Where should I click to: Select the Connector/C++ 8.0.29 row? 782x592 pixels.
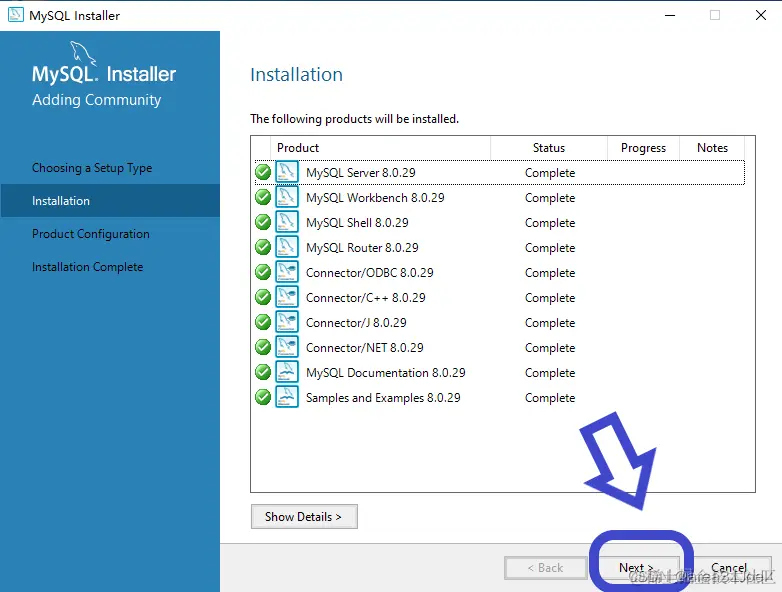[x=500, y=297]
